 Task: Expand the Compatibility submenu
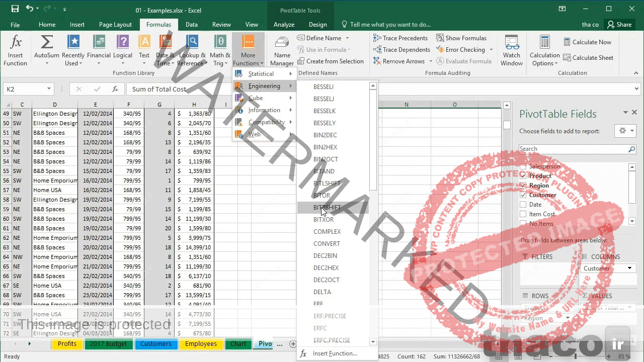(264, 122)
